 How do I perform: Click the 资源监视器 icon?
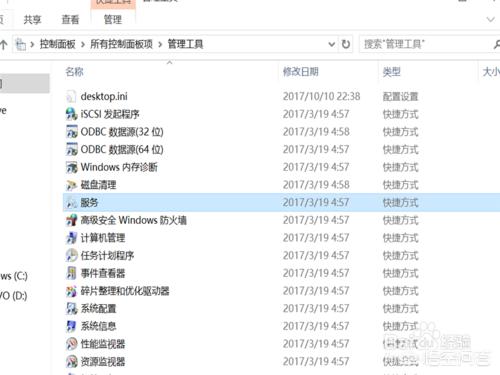71,362
